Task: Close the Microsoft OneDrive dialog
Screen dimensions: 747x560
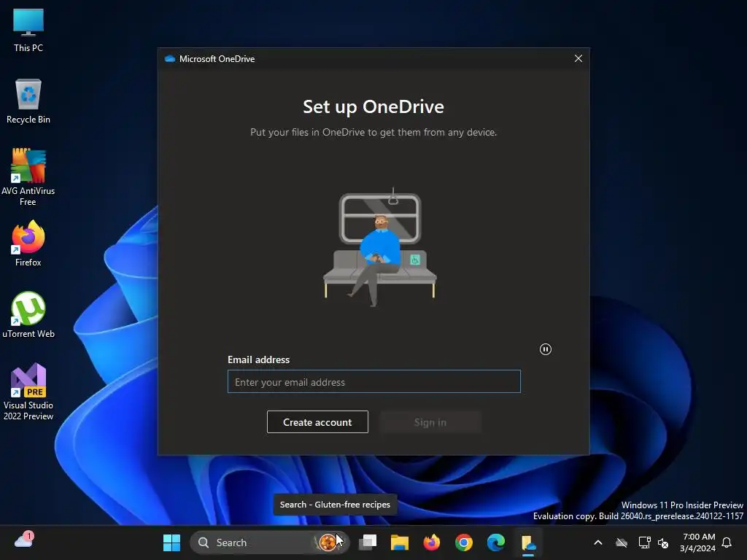Action: pyautogui.click(x=578, y=58)
